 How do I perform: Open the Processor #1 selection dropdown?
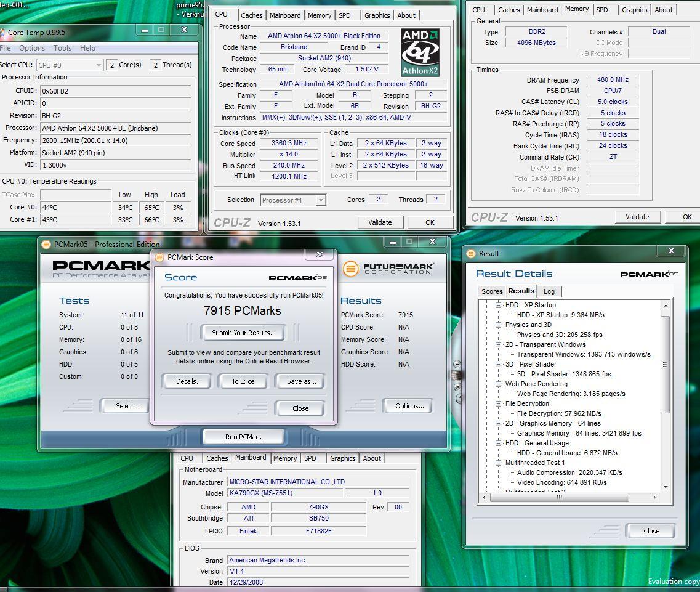click(x=293, y=200)
